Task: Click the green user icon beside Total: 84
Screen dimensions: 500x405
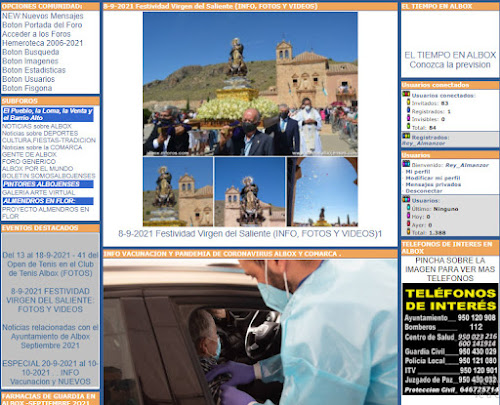Action: click(x=408, y=126)
